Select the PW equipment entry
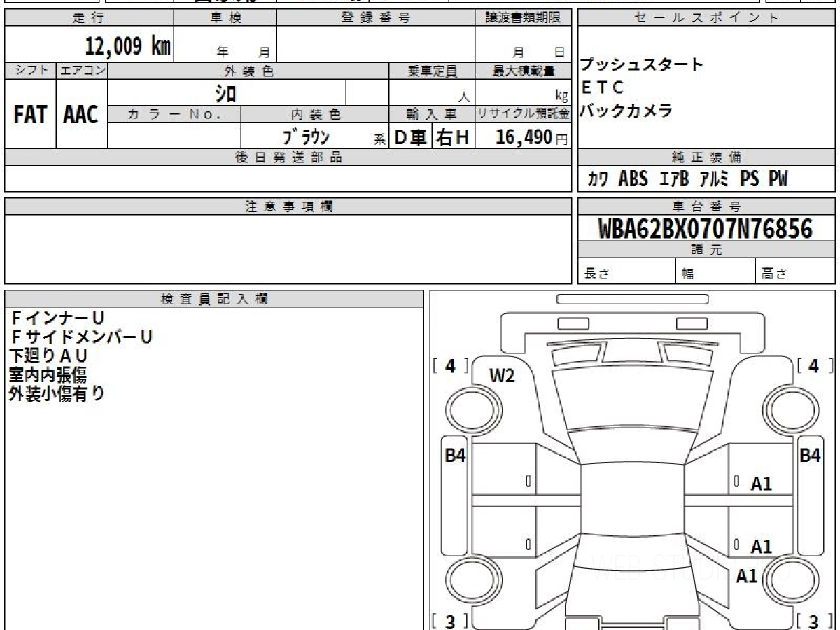840x630 pixels. point(778,180)
